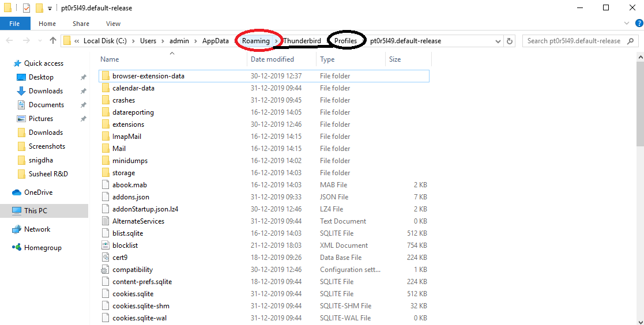The width and height of the screenshot is (644, 325).
Task: Select Susheel R&D folder in the navigation pane
Action: pyautogui.click(x=48, y=174)
